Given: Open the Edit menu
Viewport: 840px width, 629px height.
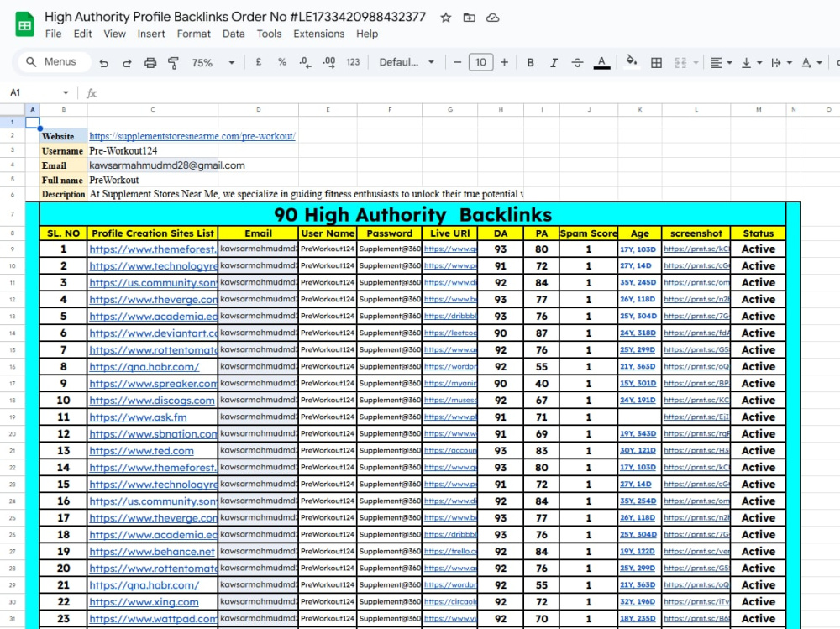Looking at the screenshot, I should click(x=82, y=34).
